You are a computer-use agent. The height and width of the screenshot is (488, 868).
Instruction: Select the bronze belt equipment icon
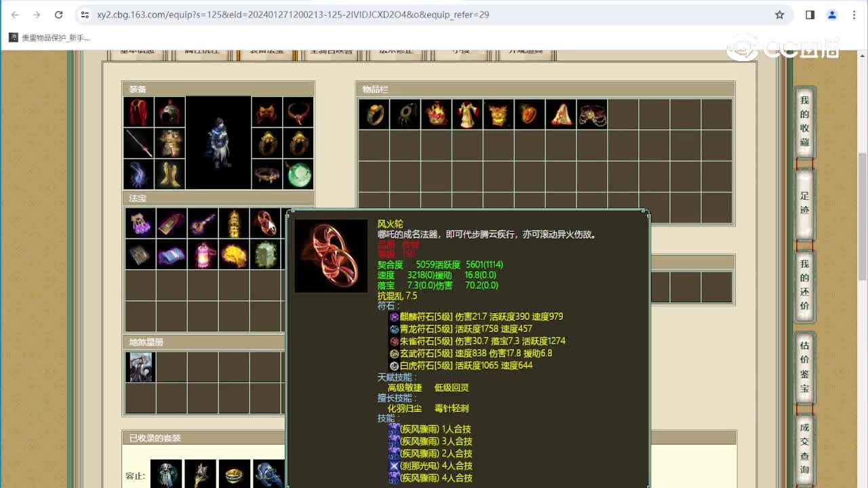tap(267, 174)
